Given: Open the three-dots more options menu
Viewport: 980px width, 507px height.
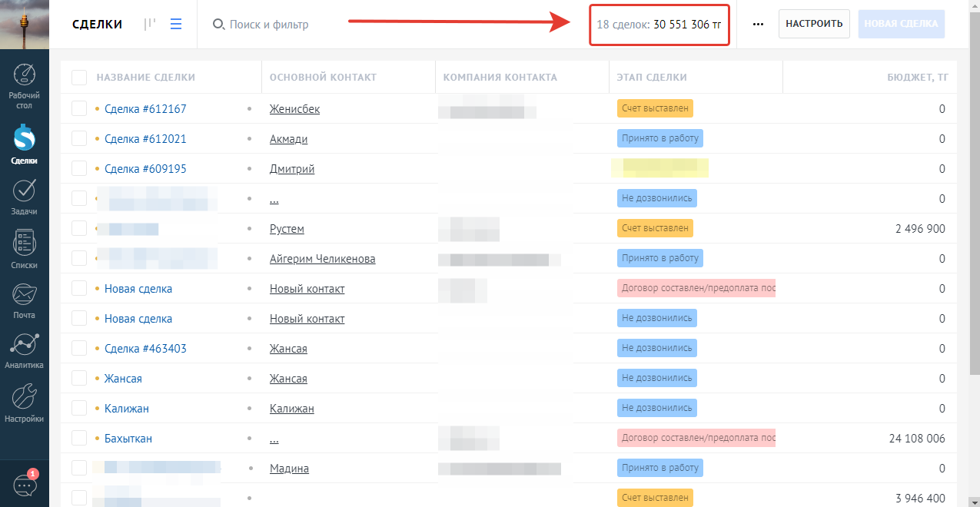Looking at the screenshot, I should [x=758, y=24].
